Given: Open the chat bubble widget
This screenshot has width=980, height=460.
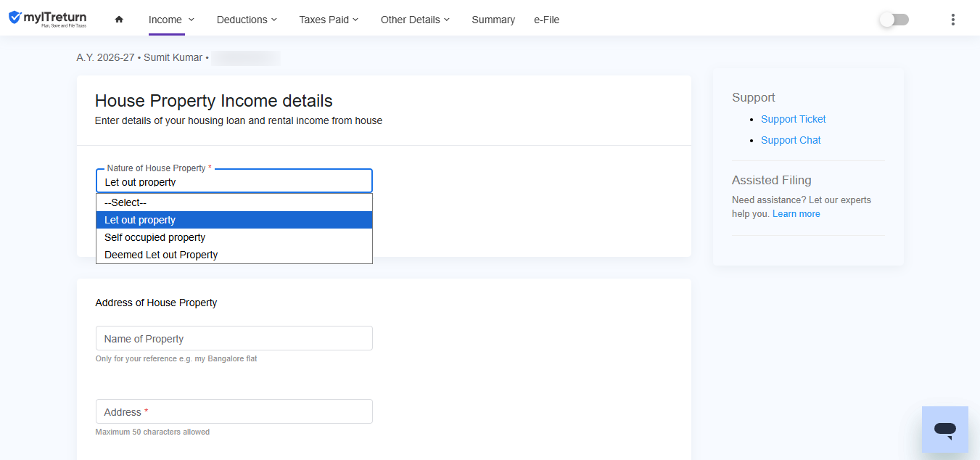Looking at the screenshot, I should pos(945,430).
